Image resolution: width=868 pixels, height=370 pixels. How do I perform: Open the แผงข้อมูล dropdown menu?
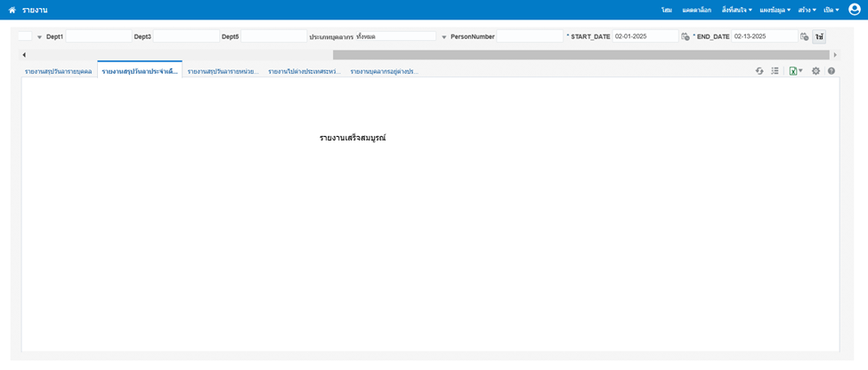click(x=775, y=10)
